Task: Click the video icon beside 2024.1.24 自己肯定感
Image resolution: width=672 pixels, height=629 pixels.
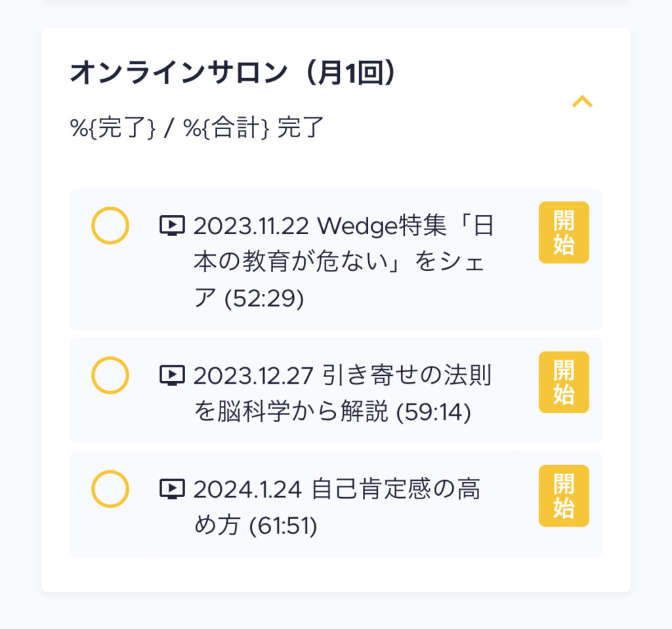Action: click(x=172, y=489)
